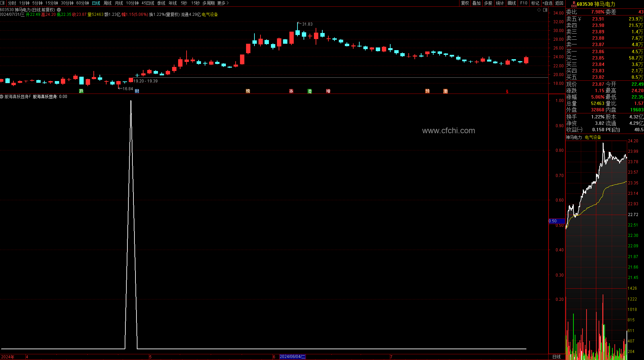Expand the 神马电力 chart title dropdown

tap(59, 10)
